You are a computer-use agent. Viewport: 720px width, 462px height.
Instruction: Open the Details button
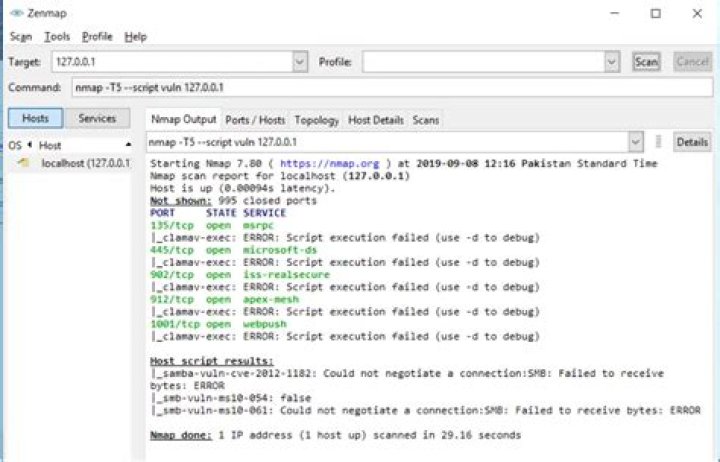click(692, 142)
